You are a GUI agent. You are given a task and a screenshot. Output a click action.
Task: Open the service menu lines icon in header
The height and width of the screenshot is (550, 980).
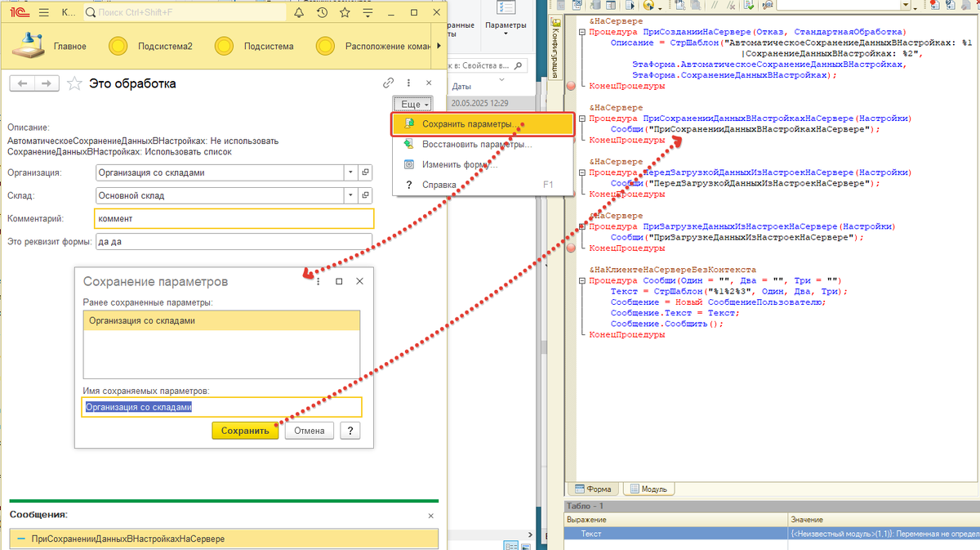coord(368,13)
